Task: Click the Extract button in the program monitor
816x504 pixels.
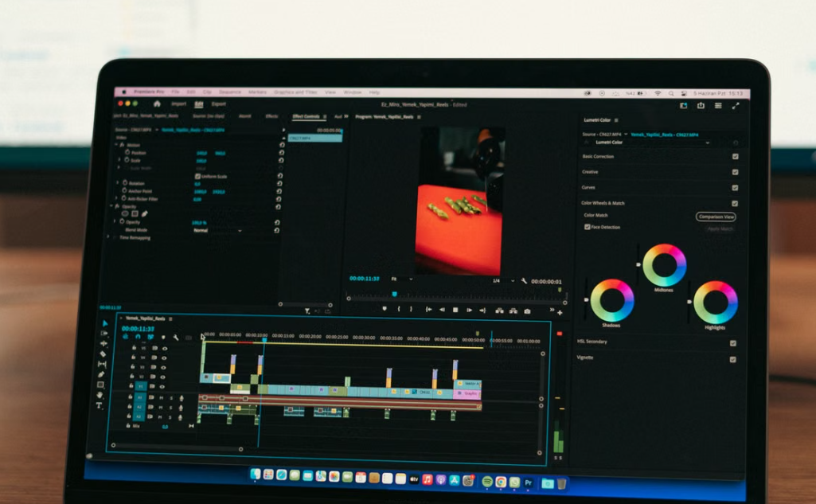Action: click(513, 311)
